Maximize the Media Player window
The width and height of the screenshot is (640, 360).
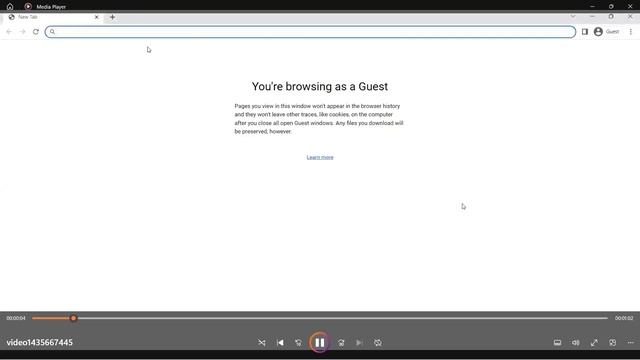coord(611,7)
